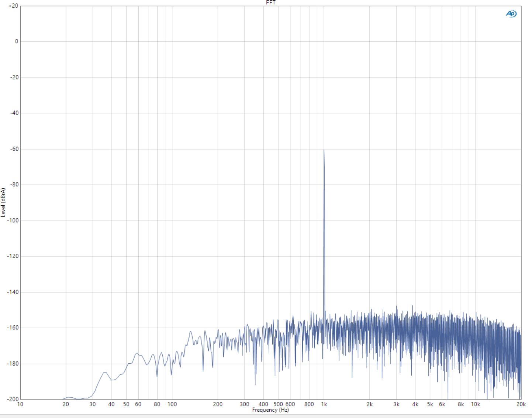The width and height of the screenshot is (532, 418).
Task: Click the 400 Hz frequency axis label
Action: (x=263, y=404)
